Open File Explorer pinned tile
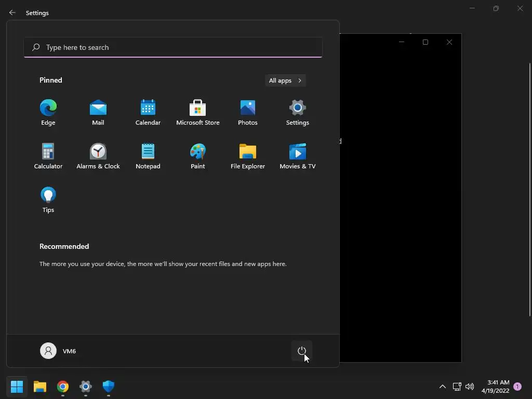Viewport: 532px width, 399px height. click(x=248, y=156)
